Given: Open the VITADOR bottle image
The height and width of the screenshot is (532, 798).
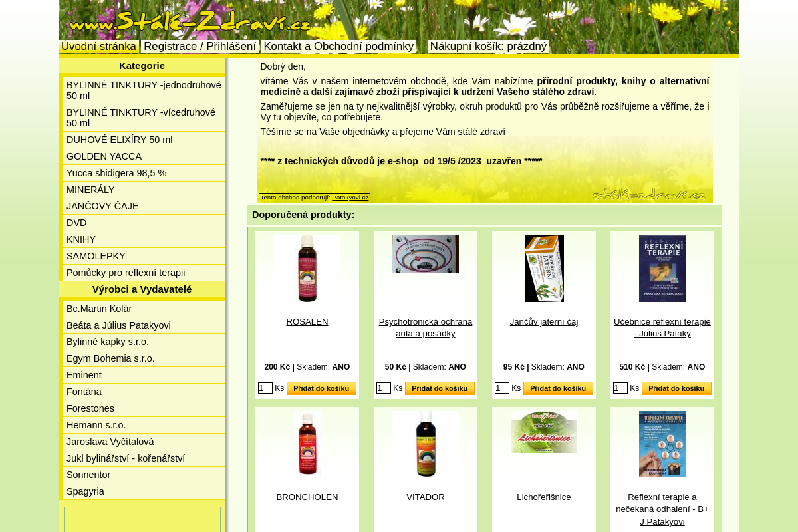Looking at the screenshot, I should [x=426, y=444].
